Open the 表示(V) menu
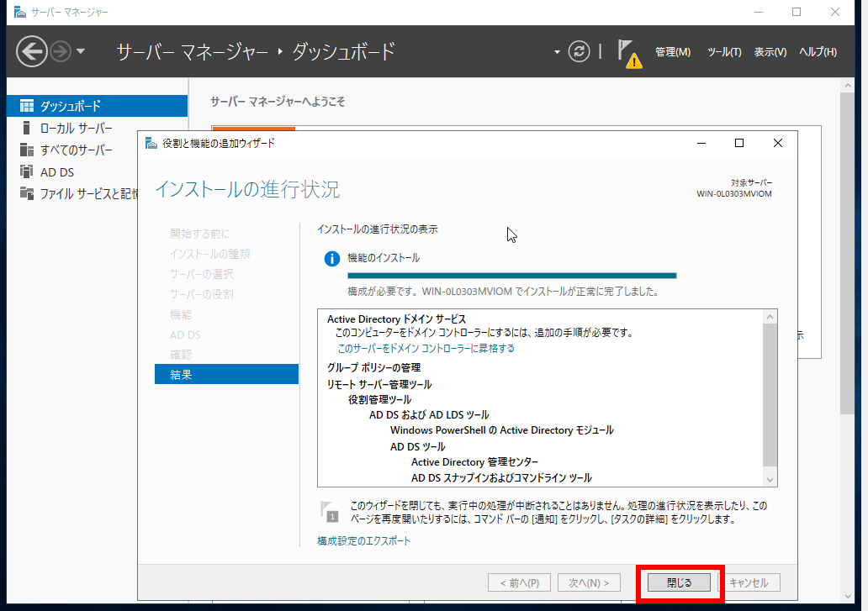This screenshot has height=611, width=868. (x=770, y=52)
